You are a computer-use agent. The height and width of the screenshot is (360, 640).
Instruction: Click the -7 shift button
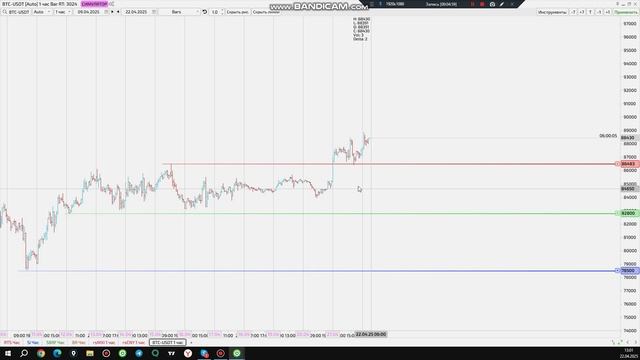click(573, 12)
